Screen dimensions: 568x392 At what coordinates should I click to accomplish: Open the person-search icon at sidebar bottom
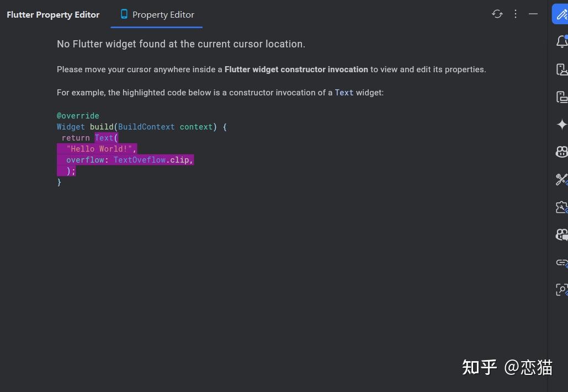pos(562,289)
